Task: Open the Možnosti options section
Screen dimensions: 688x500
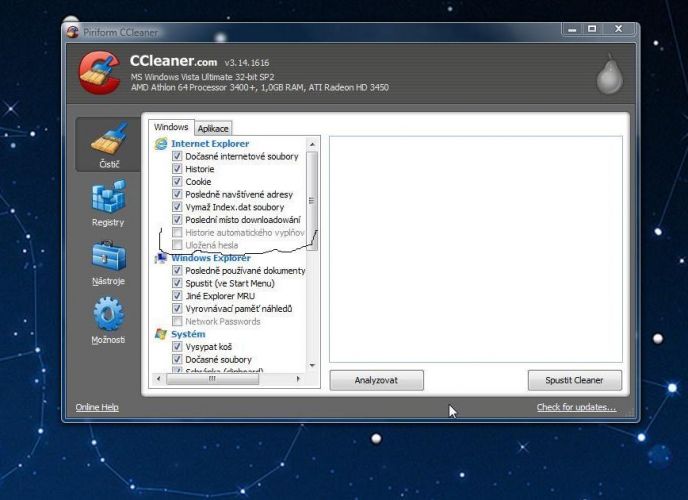Action: [x=108, y=321]
